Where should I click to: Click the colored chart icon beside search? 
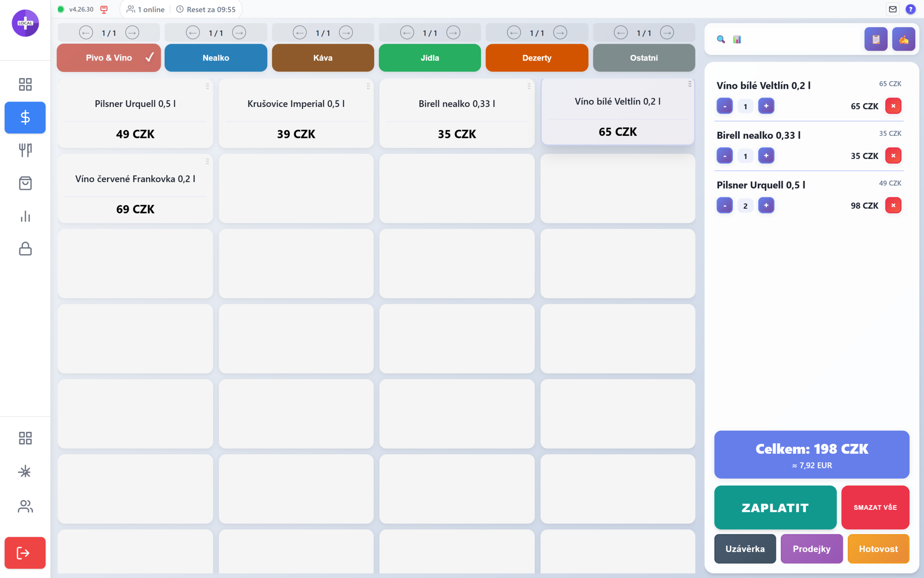tap(737, 39)
